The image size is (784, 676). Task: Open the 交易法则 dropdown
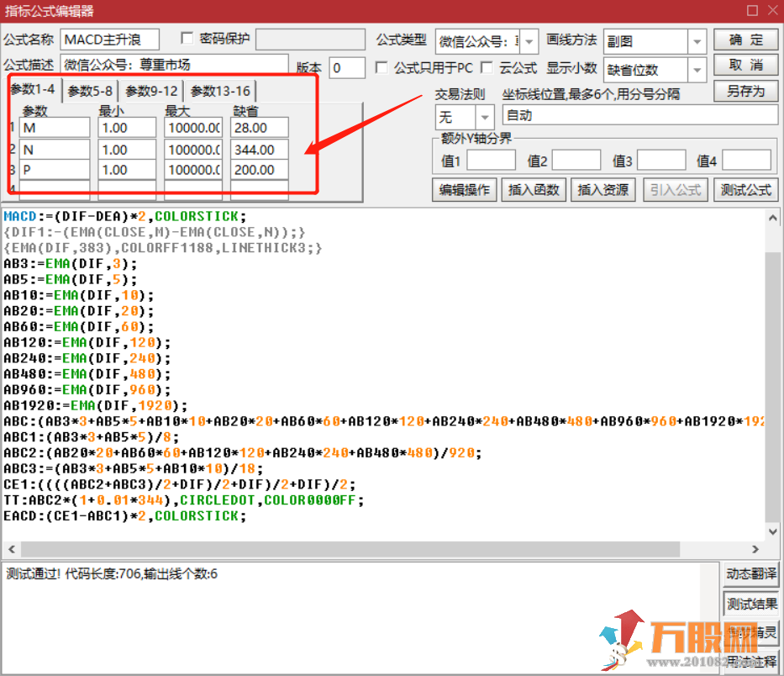484,117
